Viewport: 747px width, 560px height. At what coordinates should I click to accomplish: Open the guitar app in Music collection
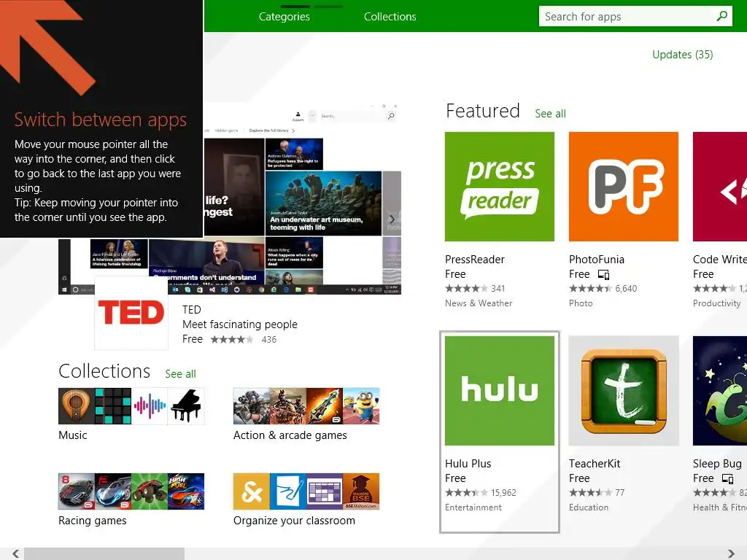click(76, 406)
